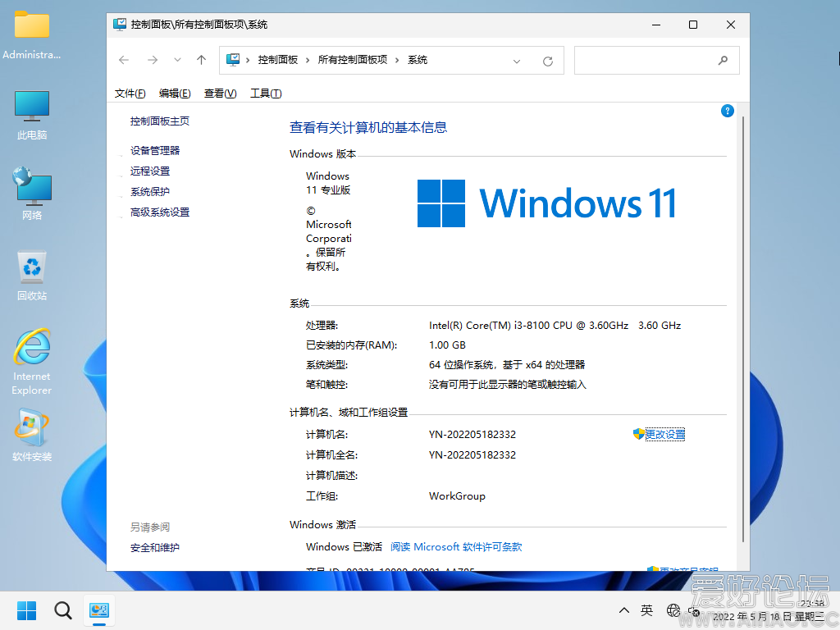Image resolution: width=840 pixels, height=630 pixels.
Task: Click 查看有关计算机的基本信息 heading
Action: pyautogui.click(x=368, y=127)
